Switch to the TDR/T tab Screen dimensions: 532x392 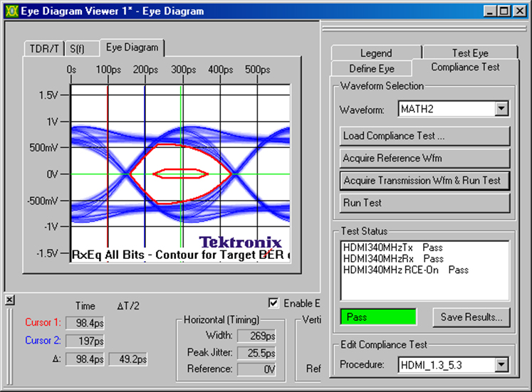click(45, 48)
